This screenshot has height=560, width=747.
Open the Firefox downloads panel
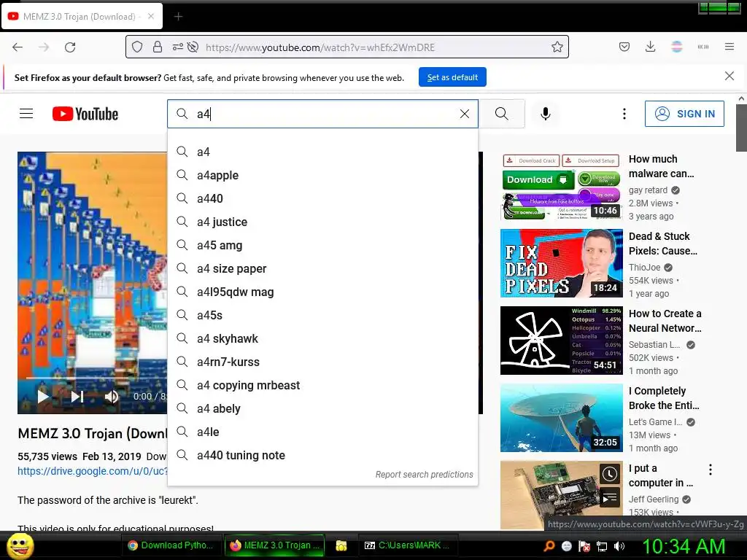pyautogui.click(x=650, y=47)
